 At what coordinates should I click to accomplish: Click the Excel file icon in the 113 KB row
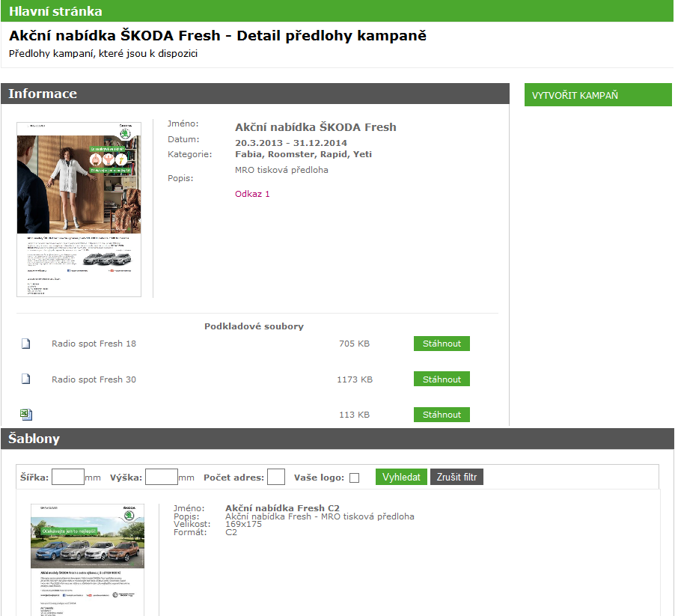click(26, 415)
